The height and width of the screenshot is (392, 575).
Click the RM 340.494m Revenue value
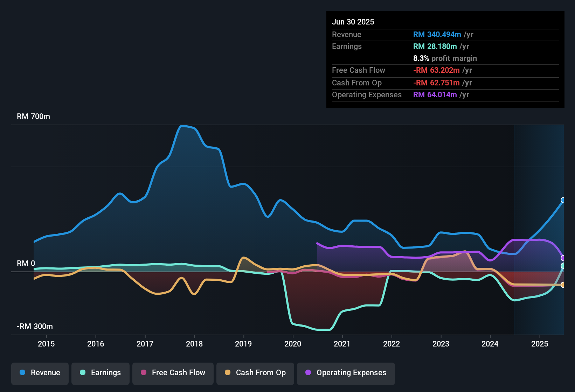coord(437,34)
